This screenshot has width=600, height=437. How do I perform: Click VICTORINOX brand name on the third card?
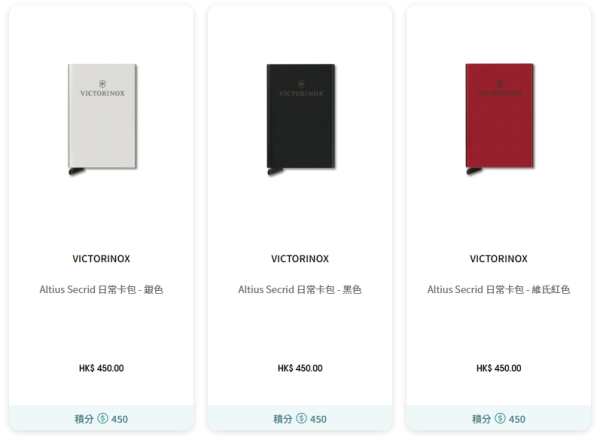click(x=499, y=259)
